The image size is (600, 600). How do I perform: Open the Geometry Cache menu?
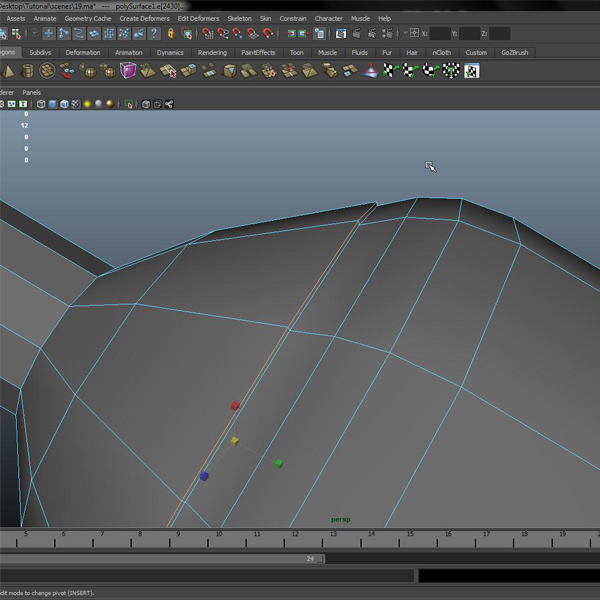[88, 18]
